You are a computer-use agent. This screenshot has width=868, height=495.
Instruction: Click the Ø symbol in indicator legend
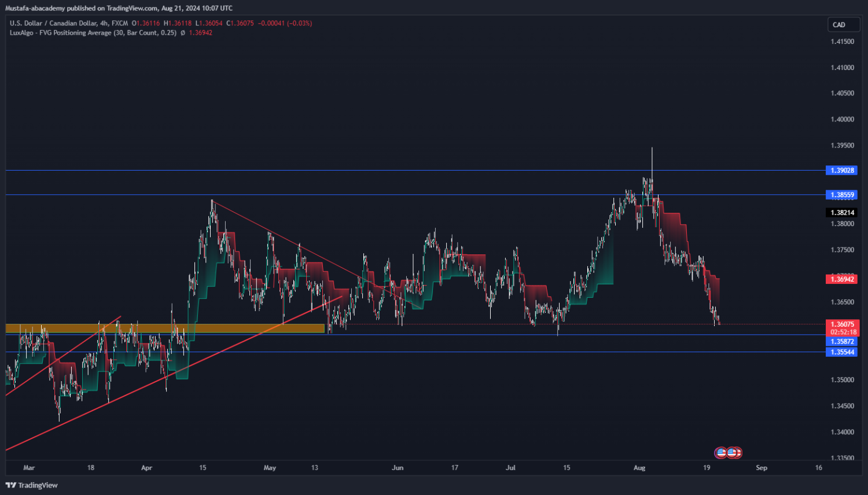click(183, 33)
